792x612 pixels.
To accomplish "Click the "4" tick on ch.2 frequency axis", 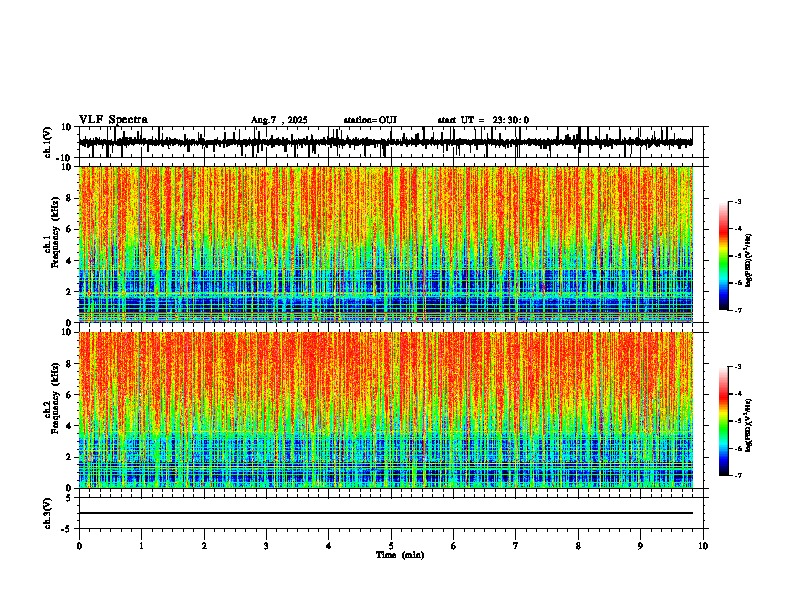I will (x=70, y=426).
